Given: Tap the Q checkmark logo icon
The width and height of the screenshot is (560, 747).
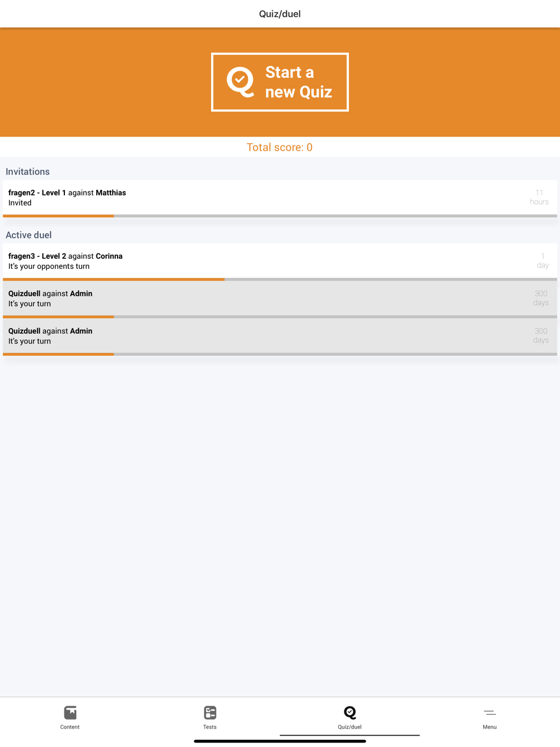Looking at the screenshot, I should (240, 82).
